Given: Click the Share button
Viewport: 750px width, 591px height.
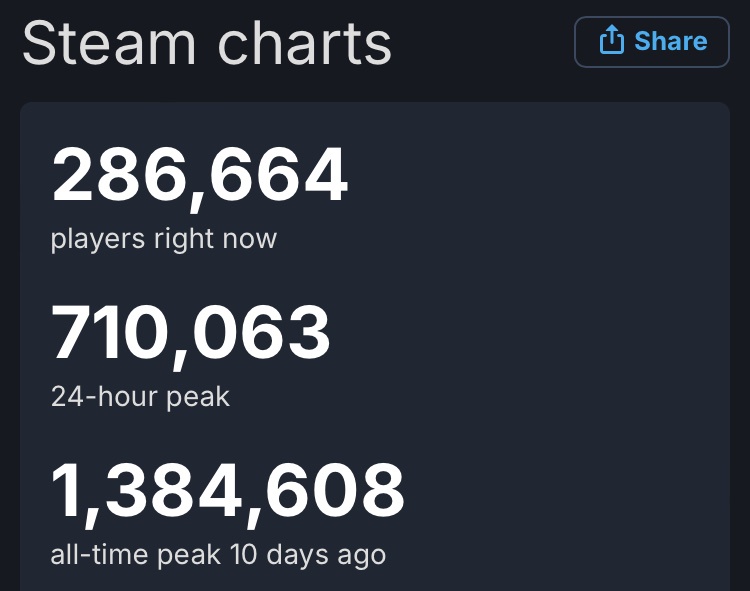Looking at the screenshot, I should coord(651,42).
